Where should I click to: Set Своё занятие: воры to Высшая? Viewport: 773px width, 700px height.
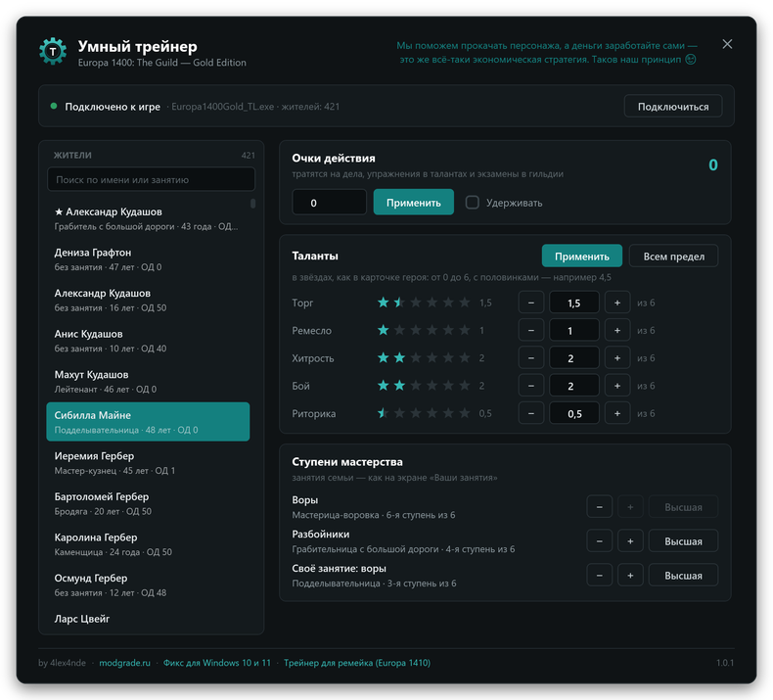pos(683,576)
